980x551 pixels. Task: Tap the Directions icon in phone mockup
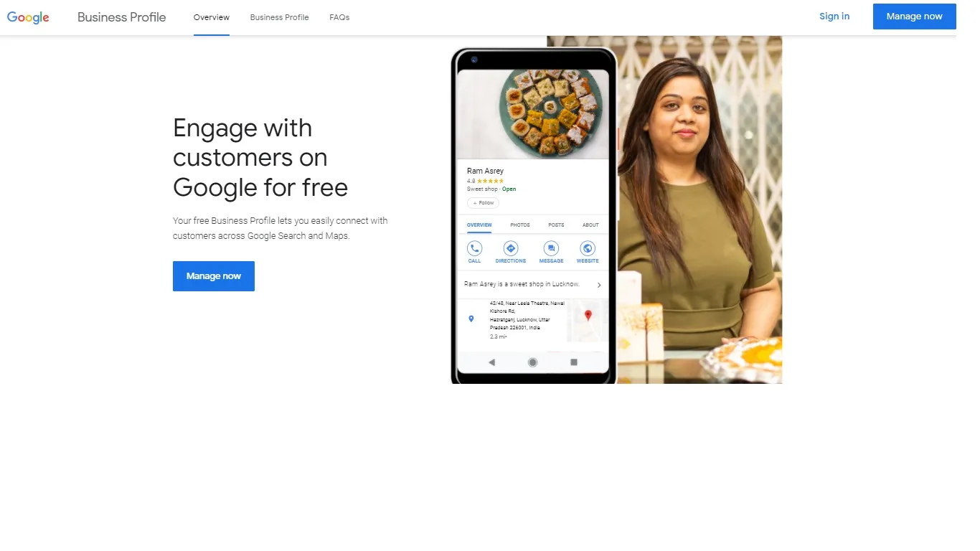coord(511,248)
